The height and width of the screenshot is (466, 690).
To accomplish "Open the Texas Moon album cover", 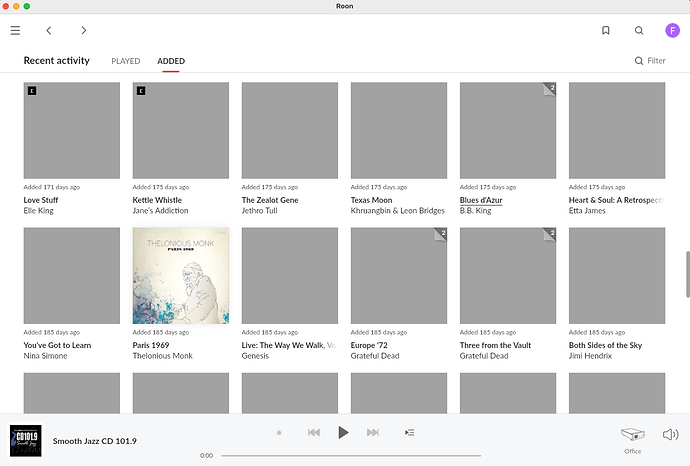I will tap(399, 130).
